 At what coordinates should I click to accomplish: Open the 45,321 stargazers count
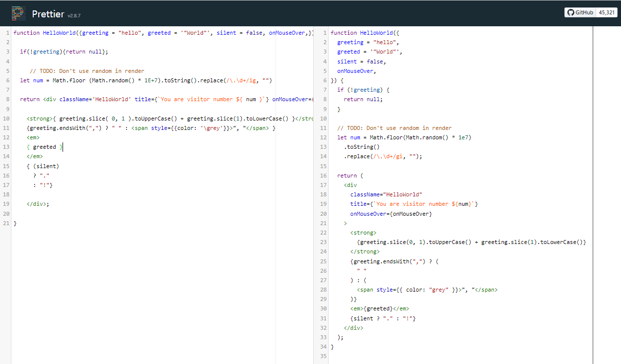pos(607,12)
